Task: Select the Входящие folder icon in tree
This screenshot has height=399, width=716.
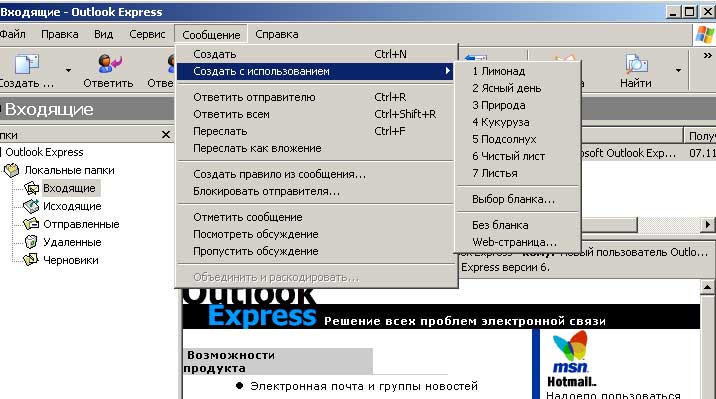Action: tap(32, 188)
